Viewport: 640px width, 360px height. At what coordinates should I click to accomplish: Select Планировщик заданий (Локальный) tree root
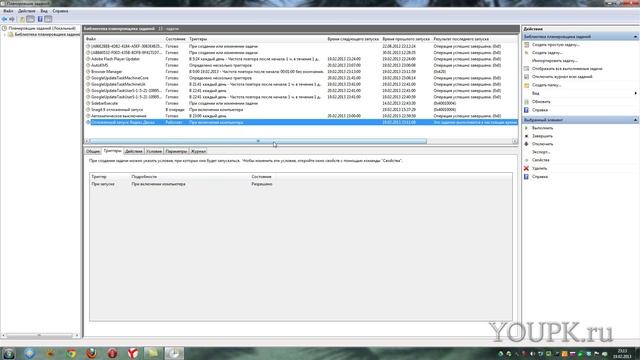[42, 29]
